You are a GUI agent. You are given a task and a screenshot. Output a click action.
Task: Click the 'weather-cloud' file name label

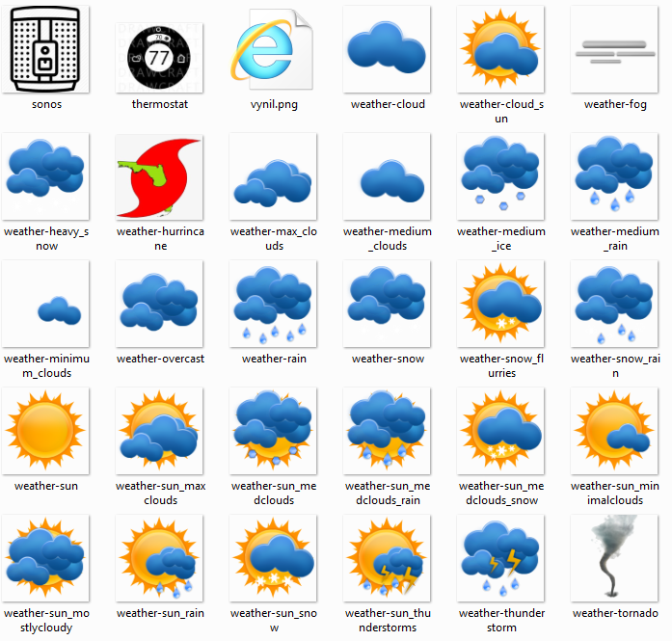coord(388,104)
